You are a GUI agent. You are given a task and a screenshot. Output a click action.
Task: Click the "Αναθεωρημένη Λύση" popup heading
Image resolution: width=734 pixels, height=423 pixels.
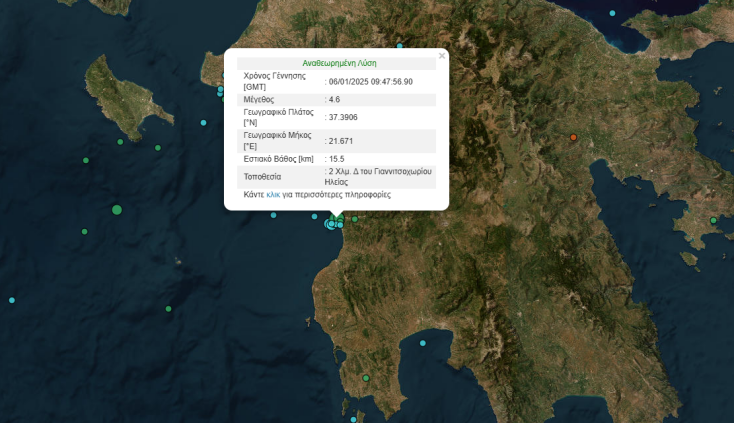(x=339, y=62)
